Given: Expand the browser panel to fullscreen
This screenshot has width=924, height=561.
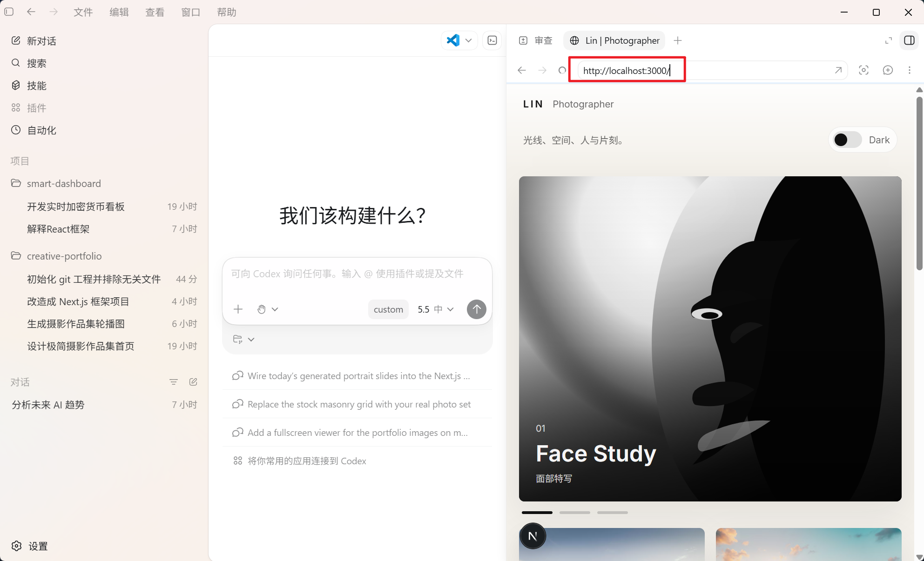Looking at the screenshot, I should (889, 40).
